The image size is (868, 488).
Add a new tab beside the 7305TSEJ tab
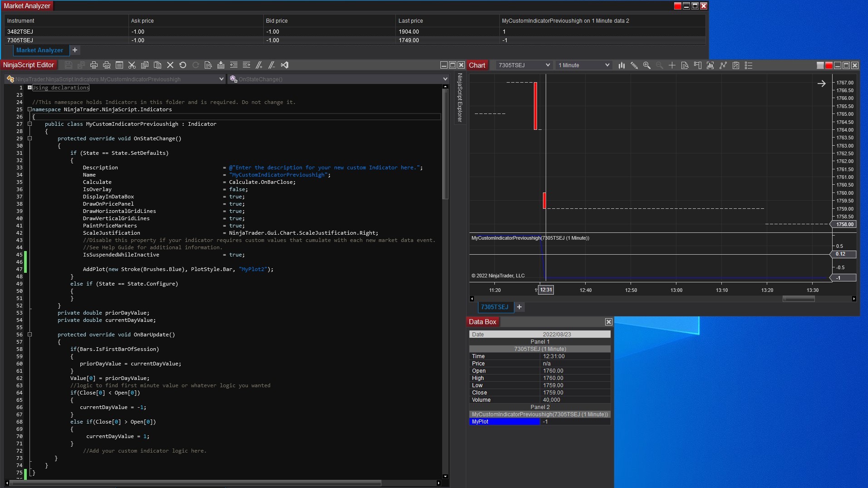[x=519, y=307]
